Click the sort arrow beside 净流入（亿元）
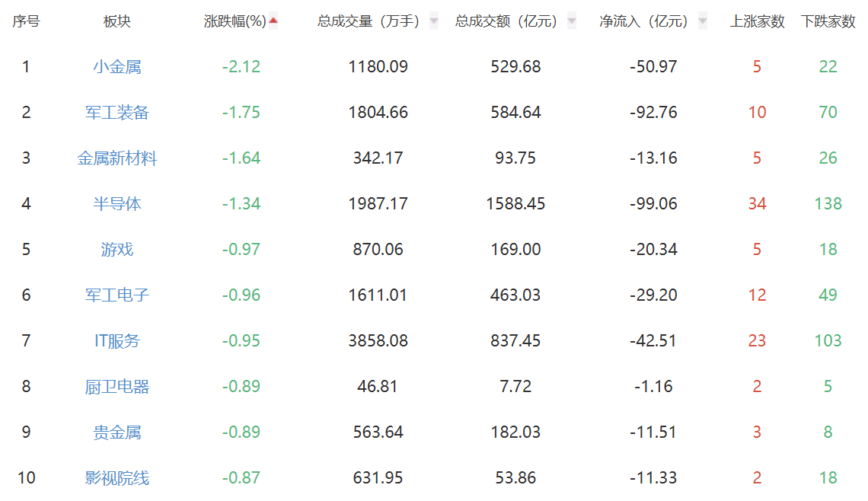 702,21
